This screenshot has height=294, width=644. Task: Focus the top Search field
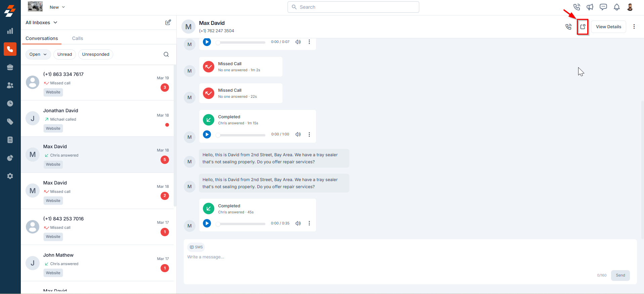point(353,7)
